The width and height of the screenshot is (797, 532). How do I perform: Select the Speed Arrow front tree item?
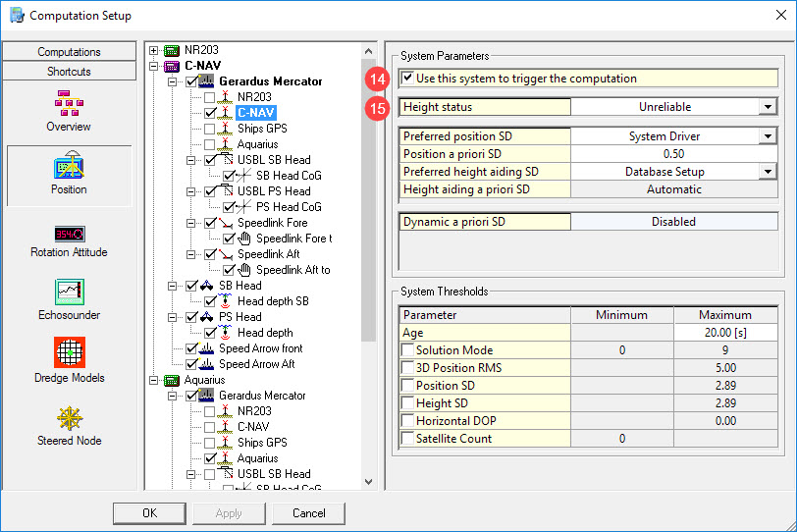pyautogui.click(x=260, y=348)
